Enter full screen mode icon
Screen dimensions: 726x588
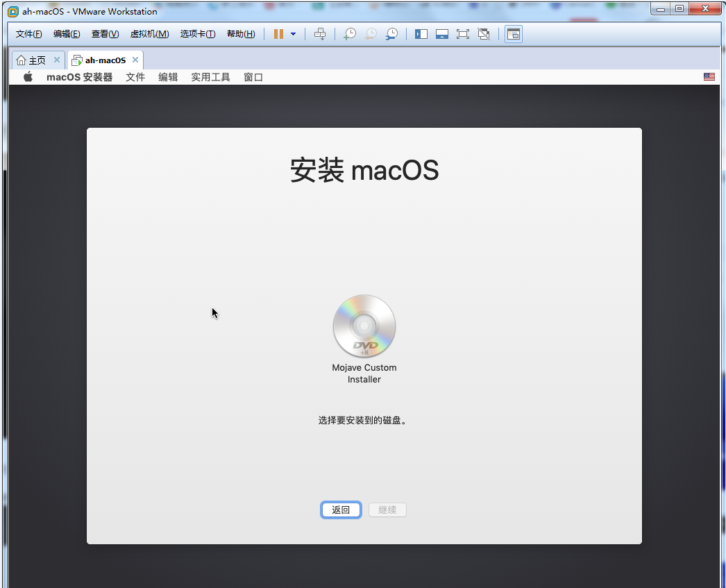[x=463, y=34]
